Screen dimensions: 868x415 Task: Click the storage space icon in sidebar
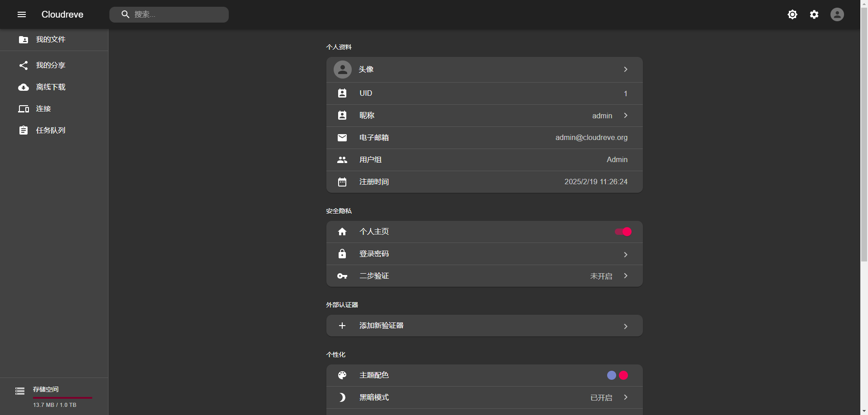click(x=20, y=391)
